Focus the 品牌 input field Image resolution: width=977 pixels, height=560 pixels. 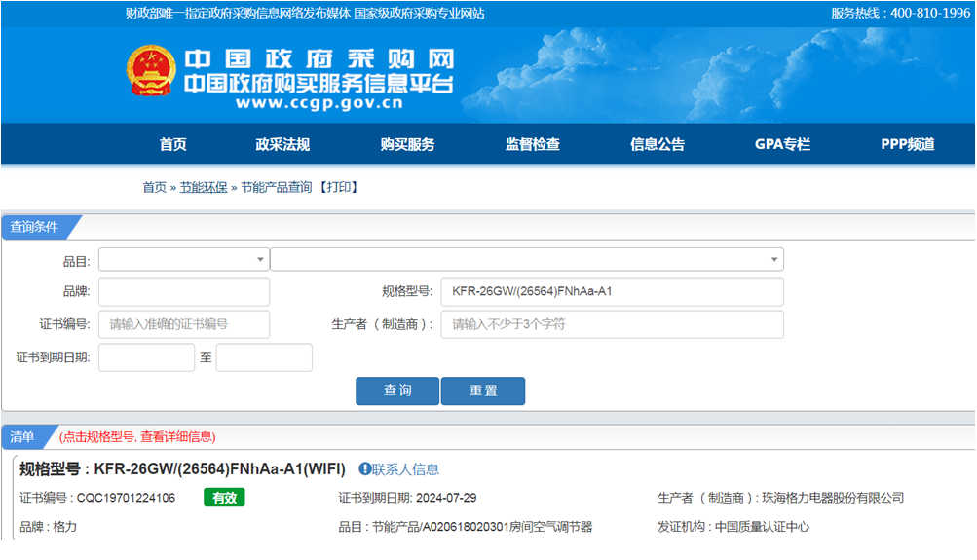[184, 291]
